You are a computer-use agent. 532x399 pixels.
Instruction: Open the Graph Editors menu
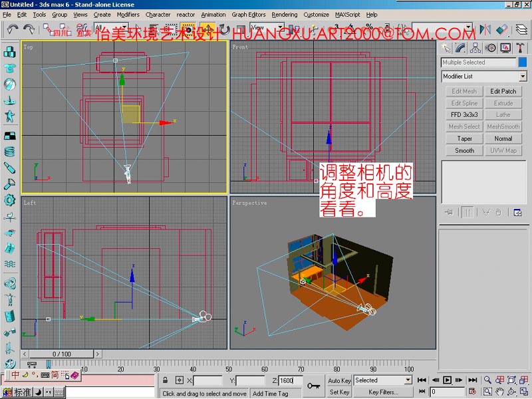coord(249,14)
